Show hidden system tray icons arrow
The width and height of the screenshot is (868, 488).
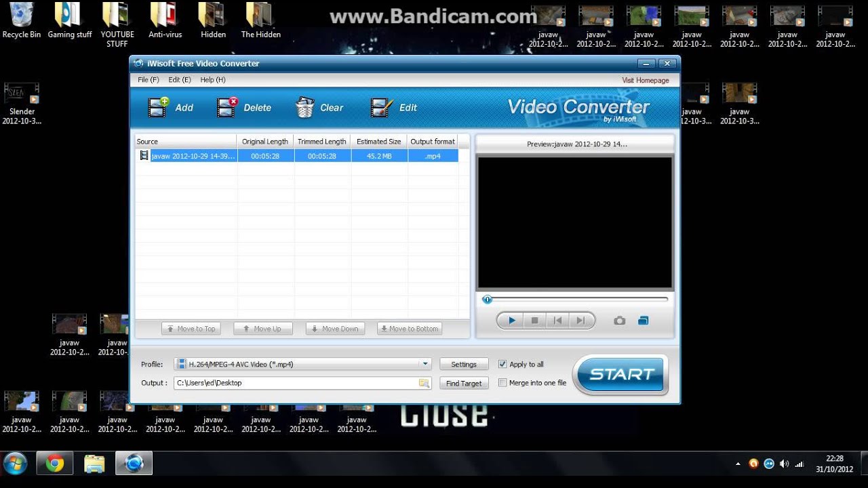[x=738, y=464]
